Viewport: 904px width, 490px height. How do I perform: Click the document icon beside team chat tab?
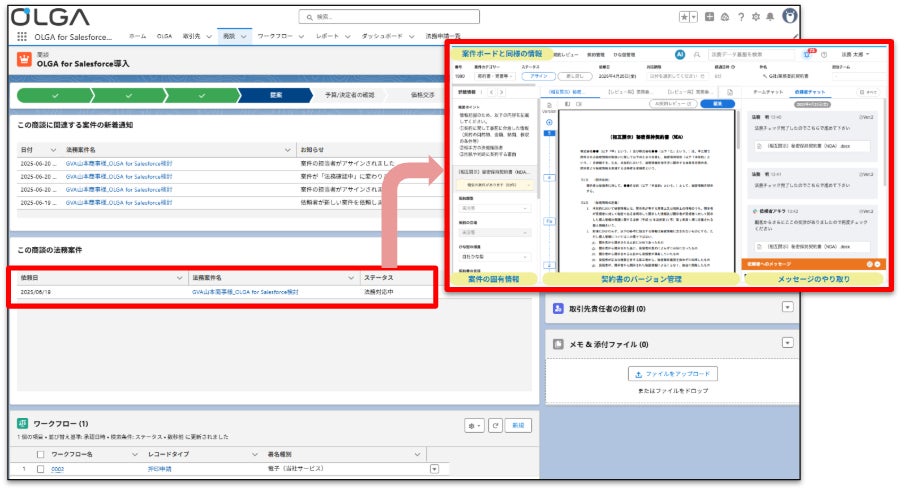pyautogui.click(x=730, y=92)
